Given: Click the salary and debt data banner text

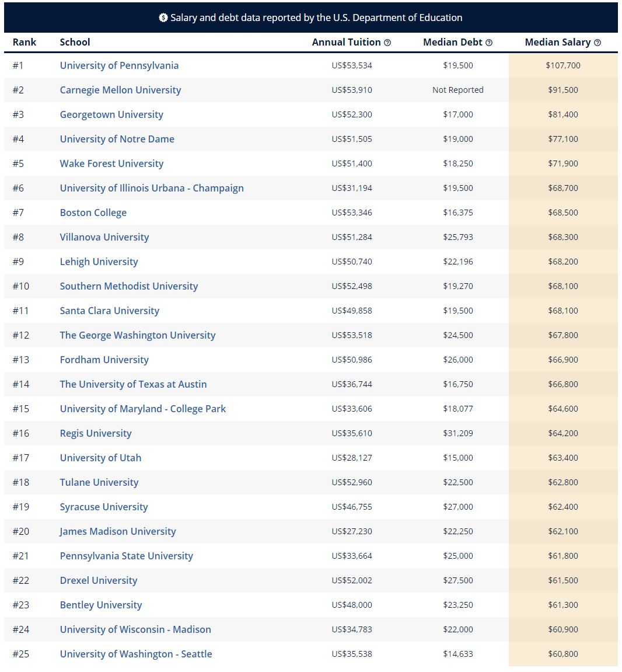Looking at the screenshot, I should (316, 18).
